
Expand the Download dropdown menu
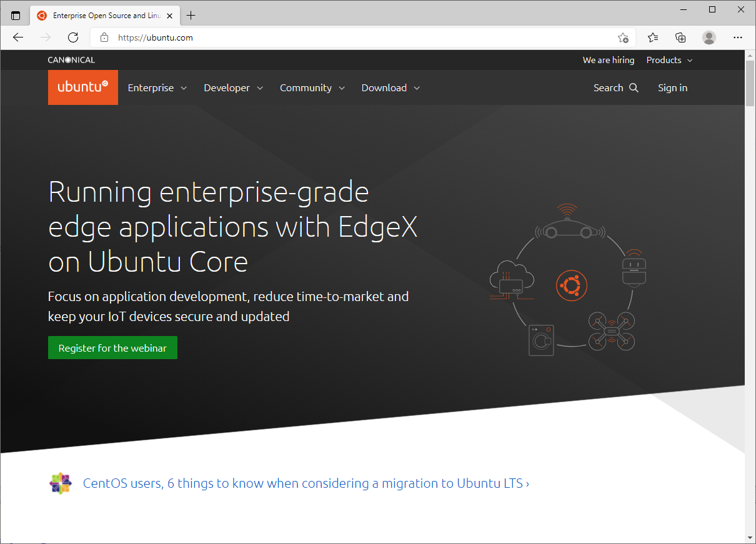(390, 87)
